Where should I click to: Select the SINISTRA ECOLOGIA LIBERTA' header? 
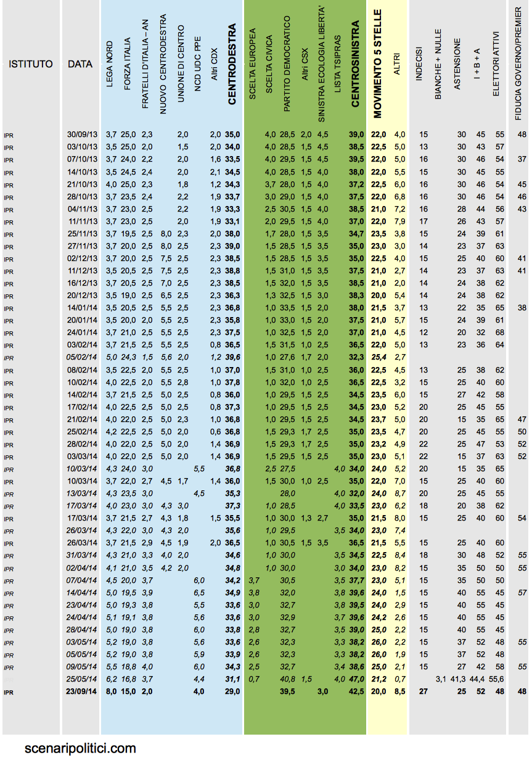click(322, 64)
